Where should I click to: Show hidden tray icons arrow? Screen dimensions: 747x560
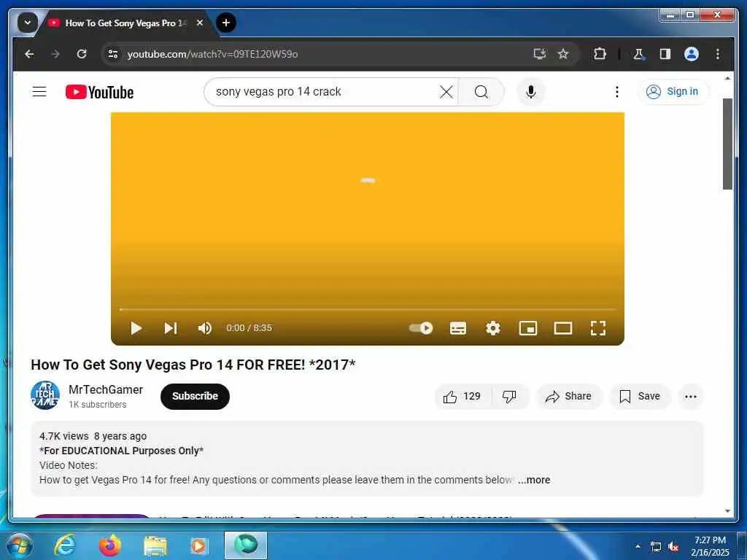tap(638, 546)
